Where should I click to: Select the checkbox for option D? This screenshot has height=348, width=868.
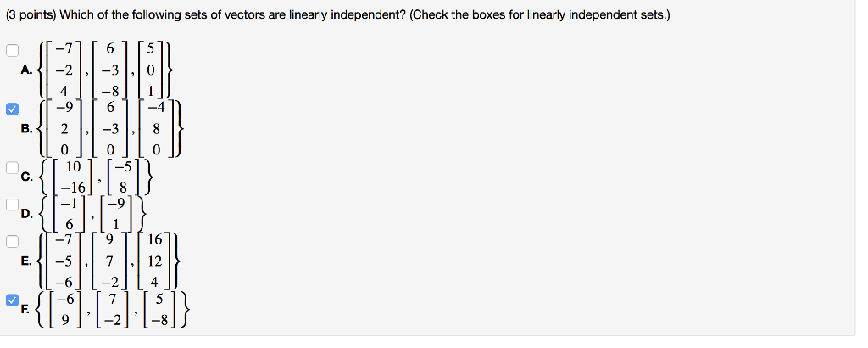(x=12, y=205)
